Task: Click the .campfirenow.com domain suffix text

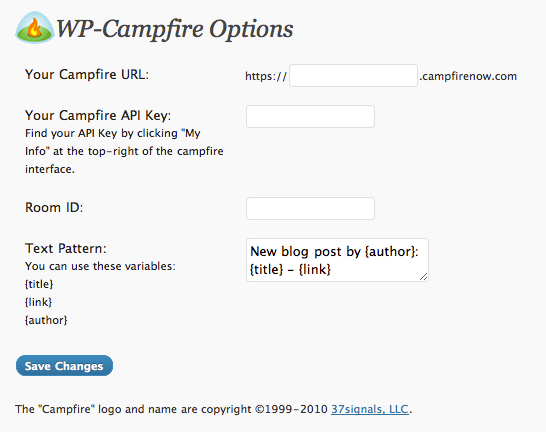Action: [468, 76]
